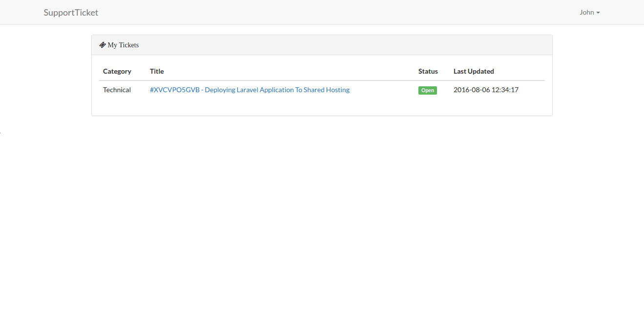Open ticket #XVCVPO5GVB Deploying Laravel Application

pyautogui.click(x=249, y=90)
